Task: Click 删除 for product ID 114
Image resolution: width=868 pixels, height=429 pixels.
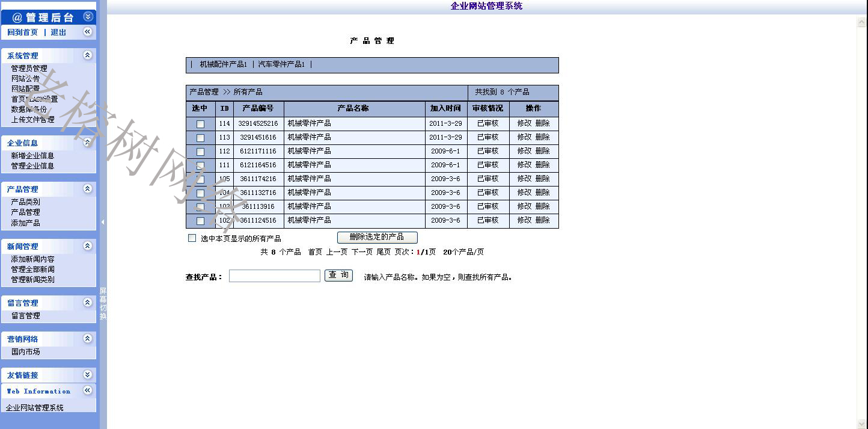Action: point(542,123)
